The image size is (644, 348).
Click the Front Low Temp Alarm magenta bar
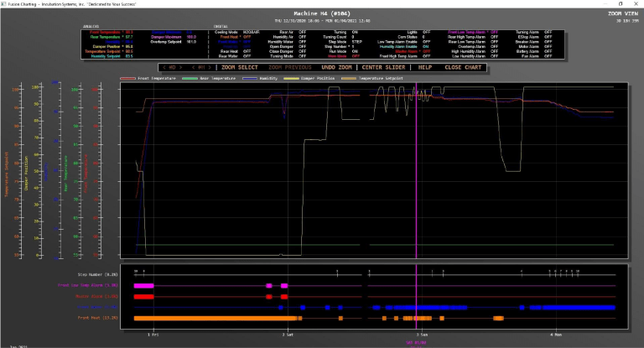(x=144, y=286)
